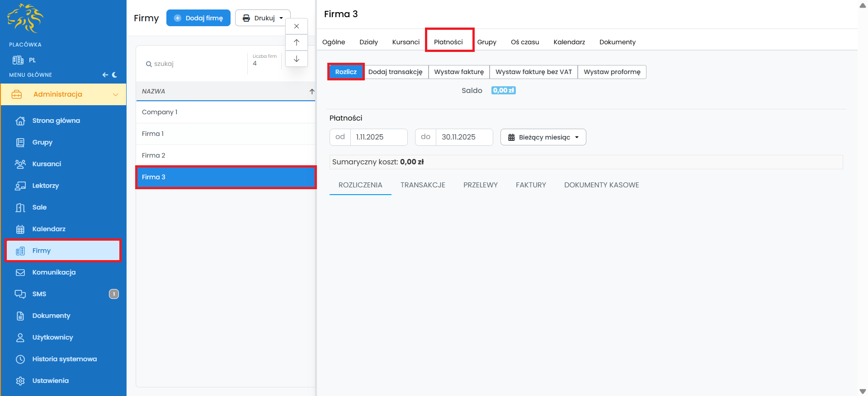The width and height of the screenshot is (868, 396).
Task: Close company details panel with X
Action: point(297,26)
